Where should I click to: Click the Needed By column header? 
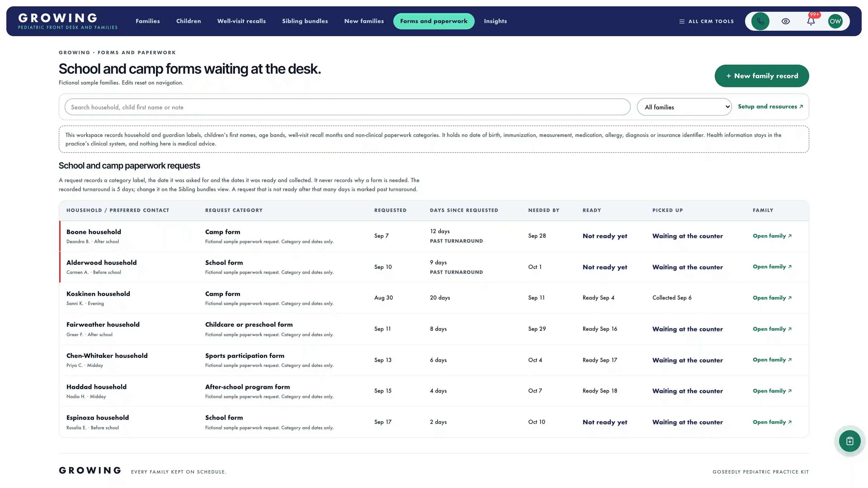pyautogui.click(x=543, y=210)
